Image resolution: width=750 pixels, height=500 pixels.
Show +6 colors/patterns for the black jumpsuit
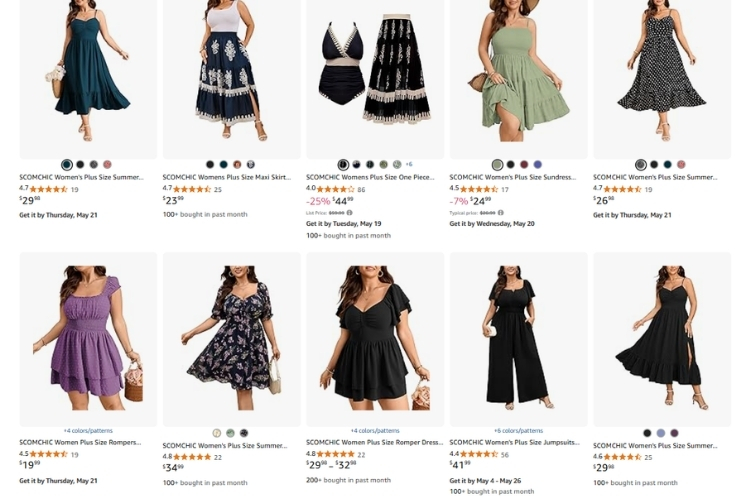point(518,431)
